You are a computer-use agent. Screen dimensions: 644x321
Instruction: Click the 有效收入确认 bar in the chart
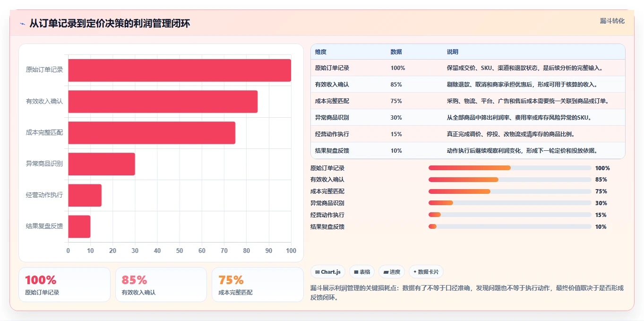point(163,101)
